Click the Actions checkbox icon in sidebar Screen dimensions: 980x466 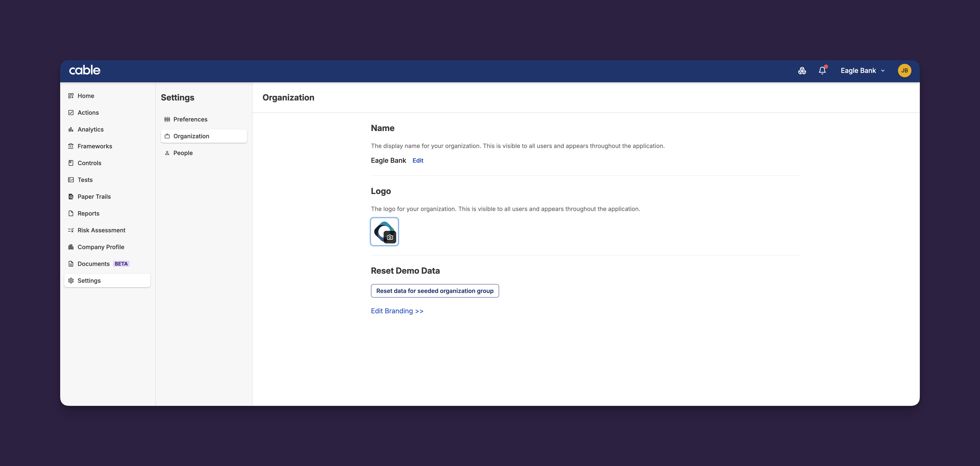(x=71, y=113)
